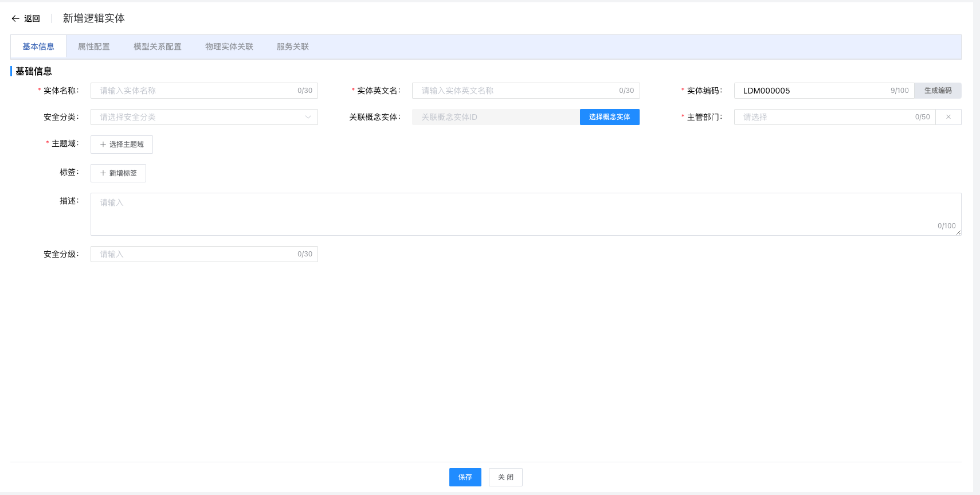980x495 pixels.
Task: Go to the 物理实体关联 tab
Action: pyautogui.click(x=229, y=46)
